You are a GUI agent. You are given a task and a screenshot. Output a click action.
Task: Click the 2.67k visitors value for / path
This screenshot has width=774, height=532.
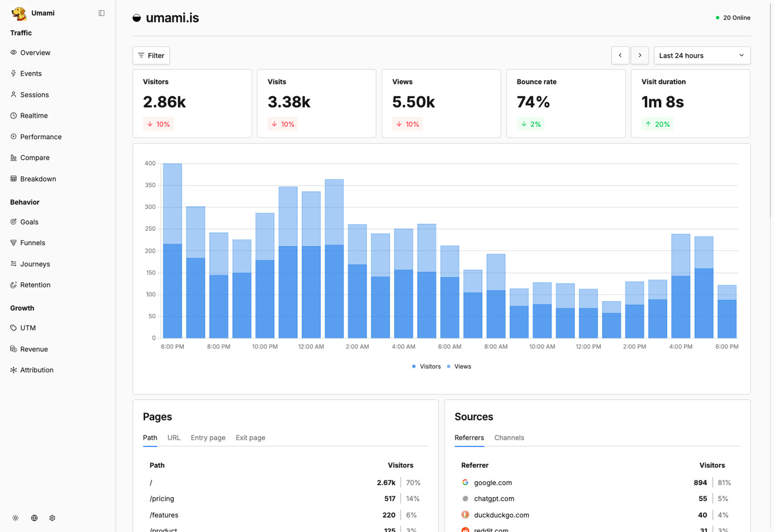click(x=386, y=483)
